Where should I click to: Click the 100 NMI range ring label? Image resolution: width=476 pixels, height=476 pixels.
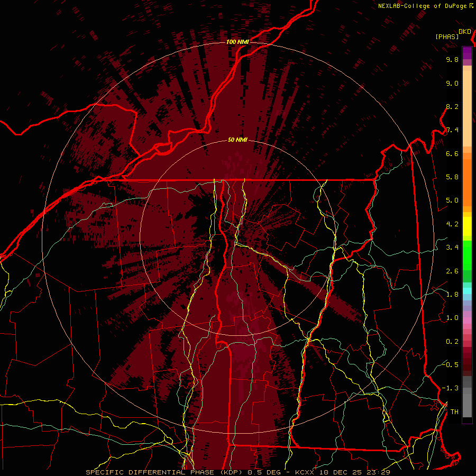click(237, 42)
